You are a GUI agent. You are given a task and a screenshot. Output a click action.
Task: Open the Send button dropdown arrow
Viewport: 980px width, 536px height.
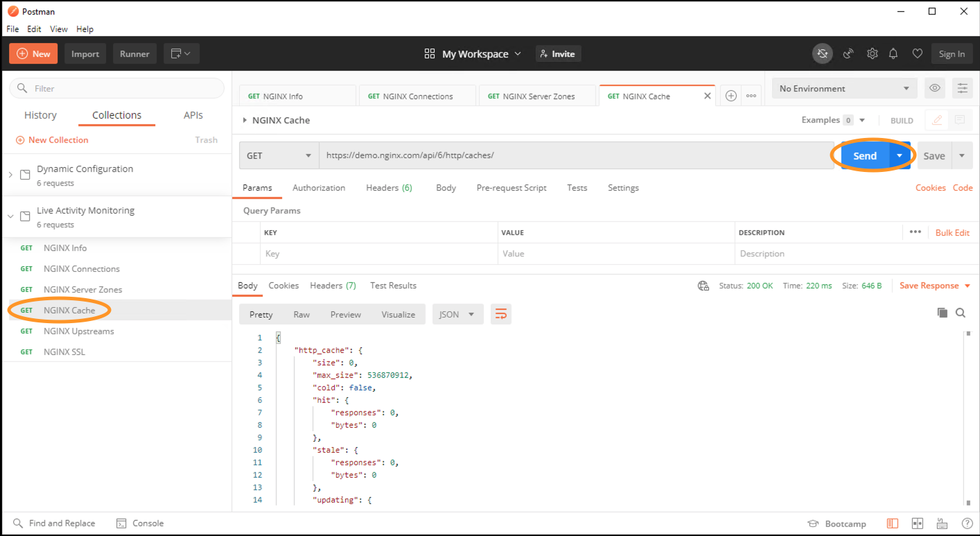click(900, 155)
